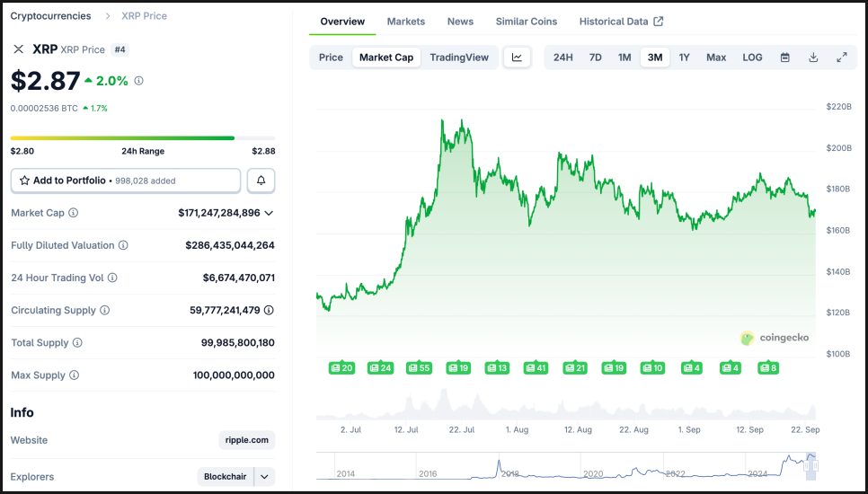Image resolution: width=868 pixels, height=494 pixels.
Task: Click the price alert bell icon
Action: click(261, 181)
